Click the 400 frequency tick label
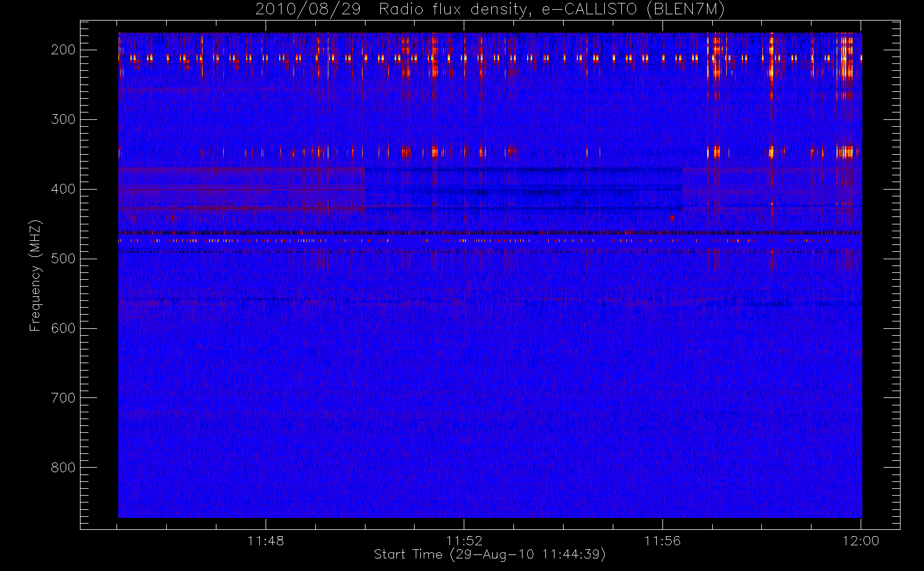Screen dimensions: 924x571 coord(63,189)
